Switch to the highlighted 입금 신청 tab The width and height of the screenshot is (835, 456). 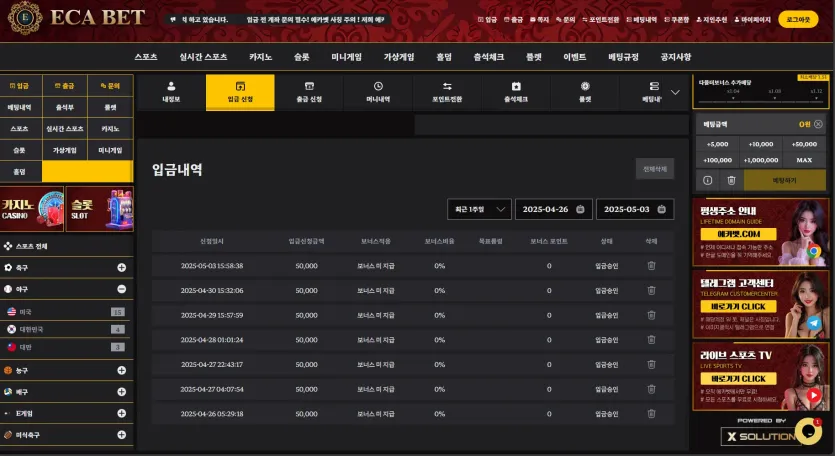pyautogui.click(x=240, y=92)
